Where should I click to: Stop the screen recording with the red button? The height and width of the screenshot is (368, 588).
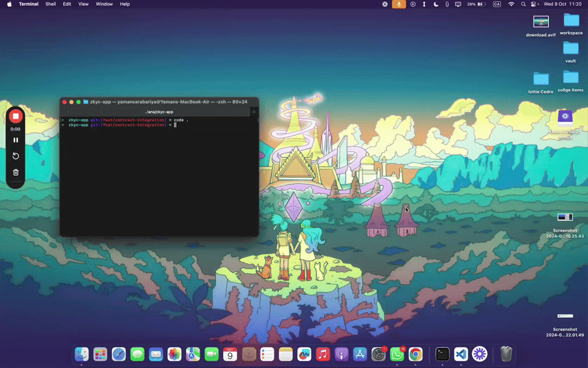point(16,116)
